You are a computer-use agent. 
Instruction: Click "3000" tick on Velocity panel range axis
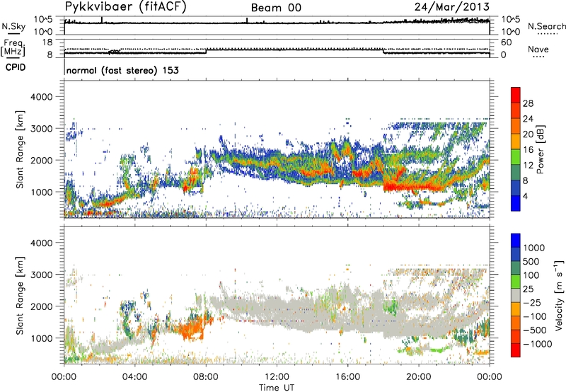pos(42,275)
